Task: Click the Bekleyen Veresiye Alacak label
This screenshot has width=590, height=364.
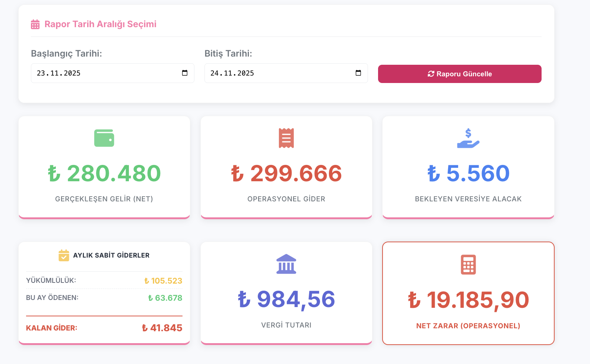Action: (468, 199)
